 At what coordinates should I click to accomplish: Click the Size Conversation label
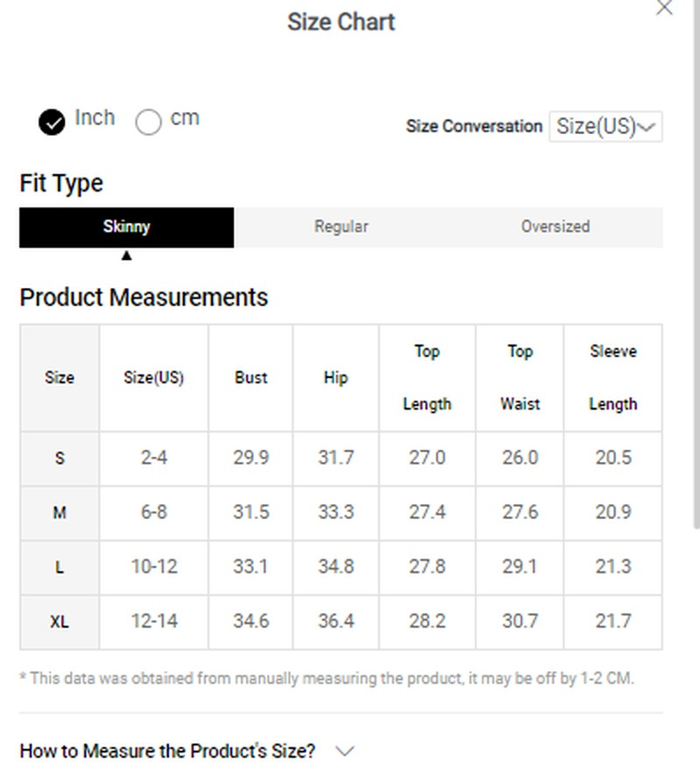click(x=474, y=126)
